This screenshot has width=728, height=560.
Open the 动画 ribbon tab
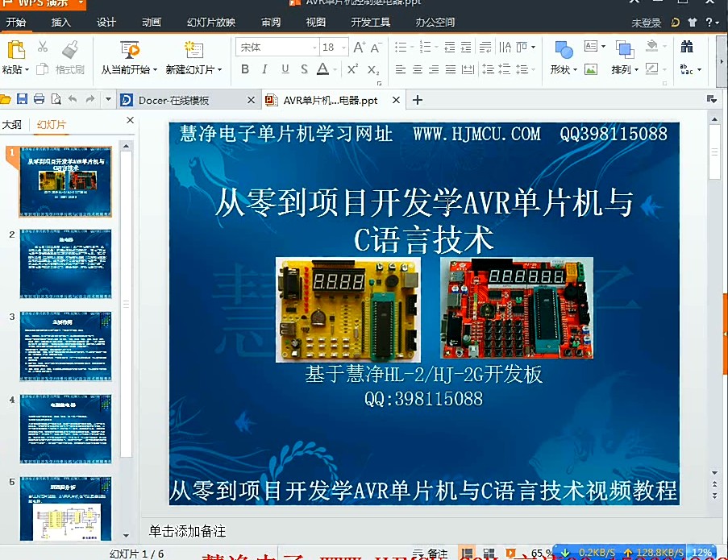(152, 23)
